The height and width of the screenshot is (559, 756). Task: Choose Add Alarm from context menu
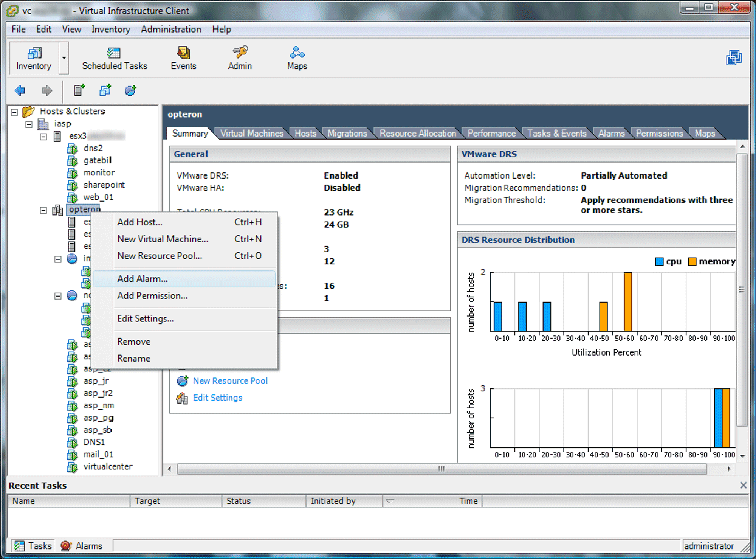184,279
